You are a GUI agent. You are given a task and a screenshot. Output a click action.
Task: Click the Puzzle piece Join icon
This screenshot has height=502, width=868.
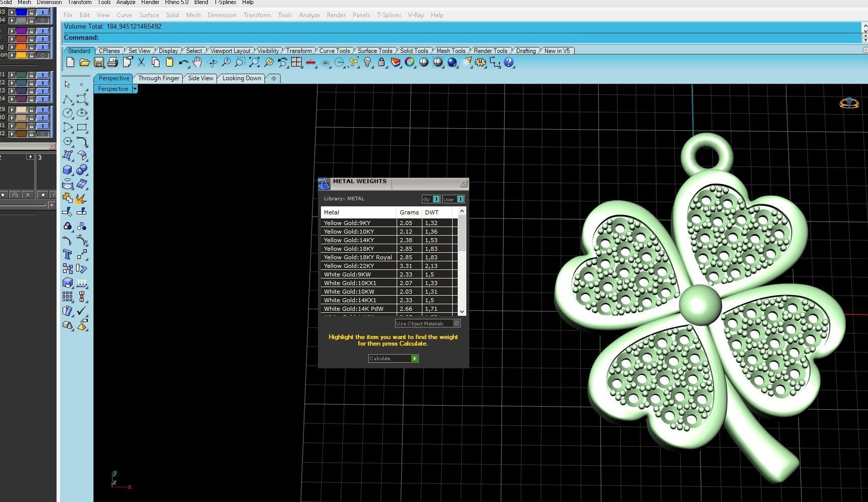coord(68,198)
